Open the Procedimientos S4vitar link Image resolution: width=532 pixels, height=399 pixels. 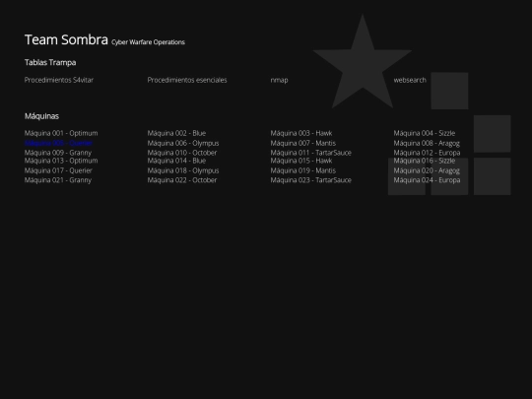tap(59, 80)
